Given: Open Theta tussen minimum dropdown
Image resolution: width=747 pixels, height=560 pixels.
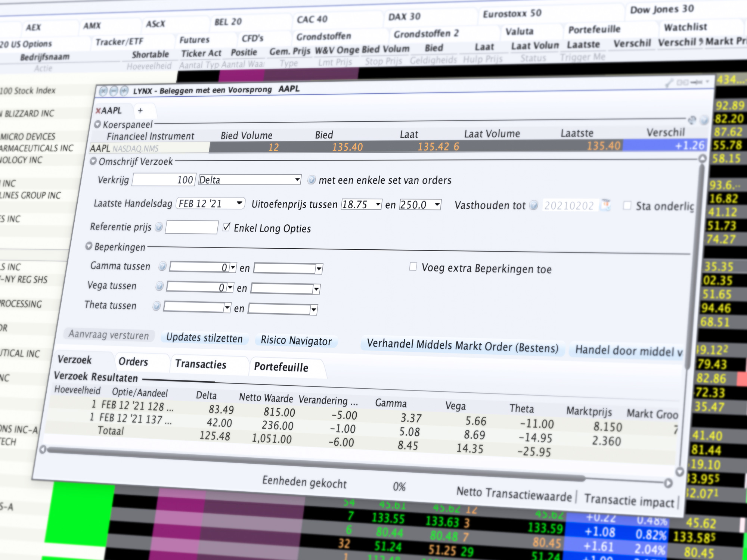Looking at the screenshot, I should pyautogui.click(x=227, y=308).
